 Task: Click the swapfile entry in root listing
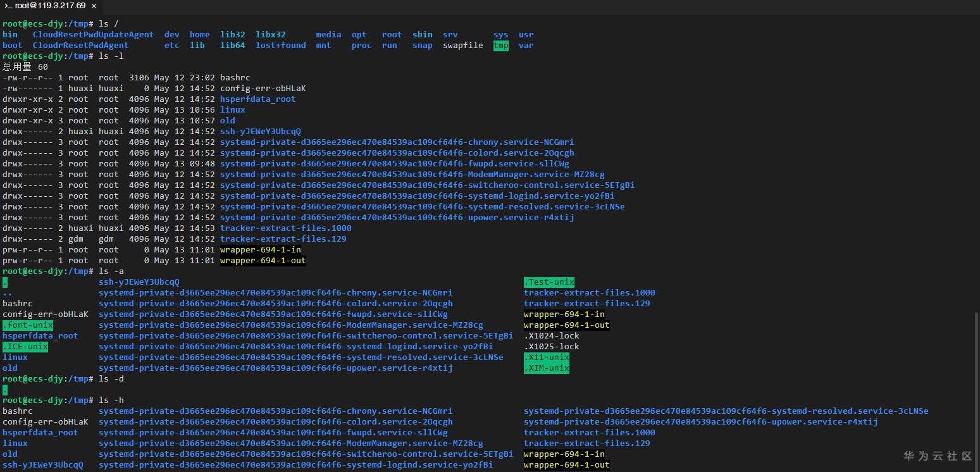tap(462, 46)
